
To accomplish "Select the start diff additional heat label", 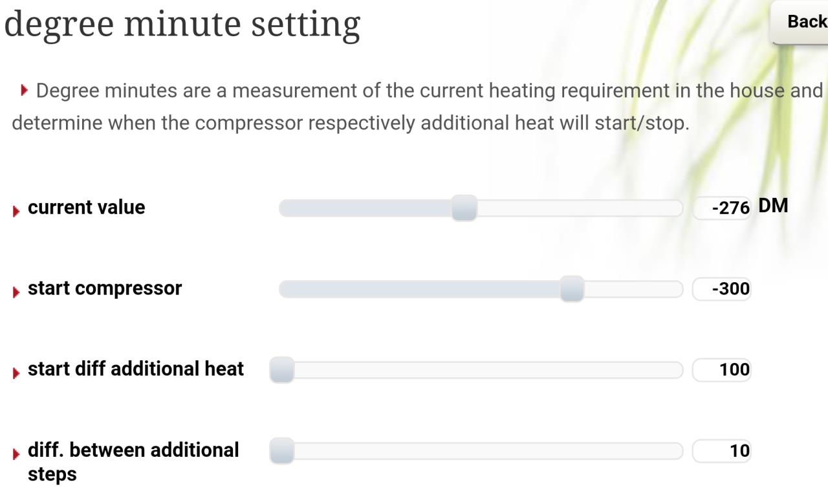I will [136, 369].
